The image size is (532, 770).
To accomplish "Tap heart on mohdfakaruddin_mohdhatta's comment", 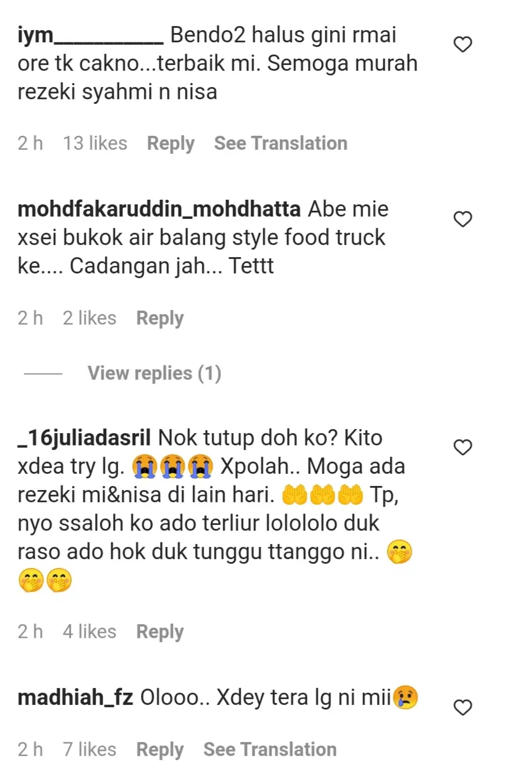I will tap(462, 219).
